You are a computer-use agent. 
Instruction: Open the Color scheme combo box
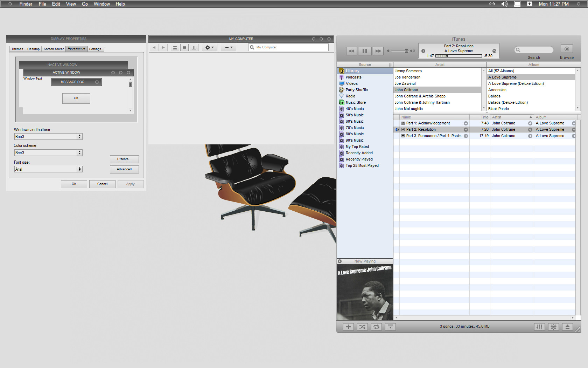(x=48, y=152)
